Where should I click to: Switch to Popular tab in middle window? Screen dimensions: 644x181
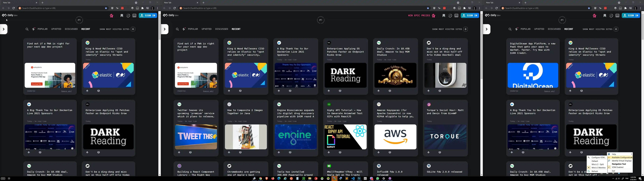pyautogui.click(x=193, y=29)
